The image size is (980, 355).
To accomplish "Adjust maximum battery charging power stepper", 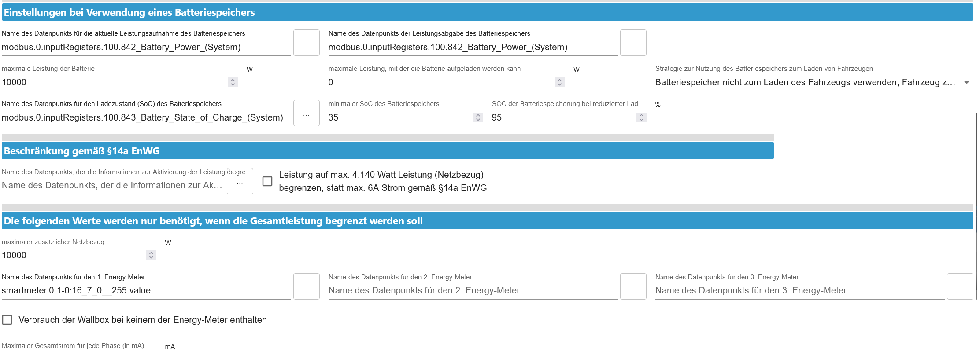I will tap(559, 82).
